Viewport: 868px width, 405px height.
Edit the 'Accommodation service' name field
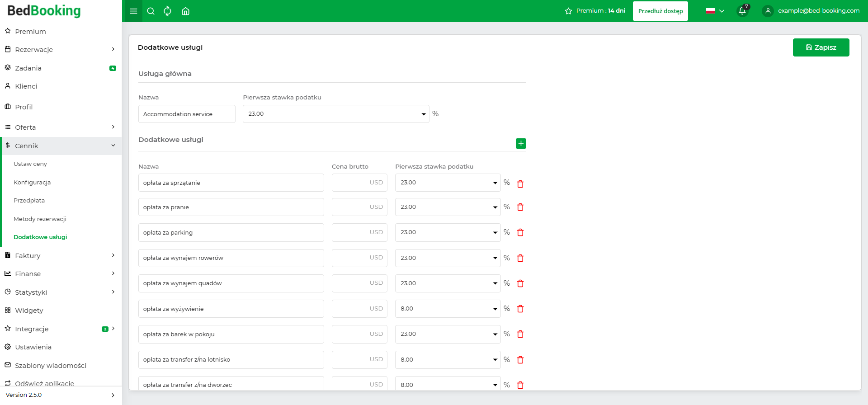[187, 114]
